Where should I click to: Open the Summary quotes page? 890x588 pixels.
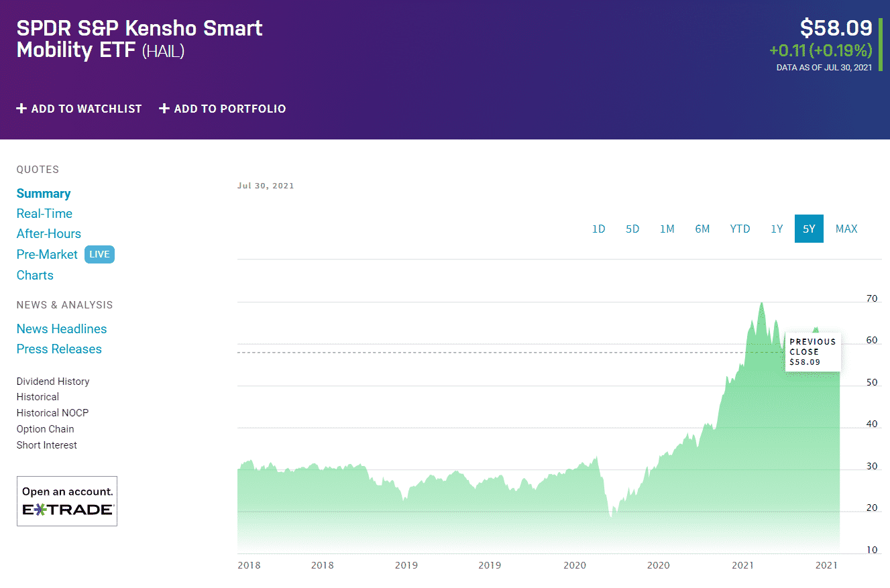(x=43, y=193)
